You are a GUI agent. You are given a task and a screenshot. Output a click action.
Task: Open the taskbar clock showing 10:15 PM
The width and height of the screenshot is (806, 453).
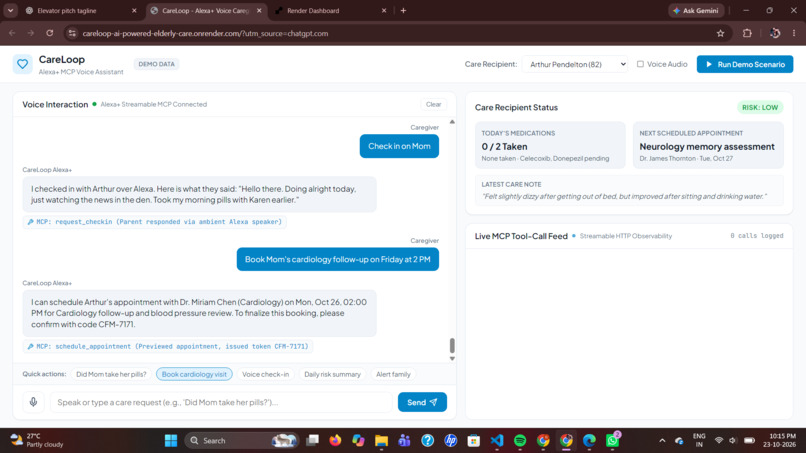(779, 440)
